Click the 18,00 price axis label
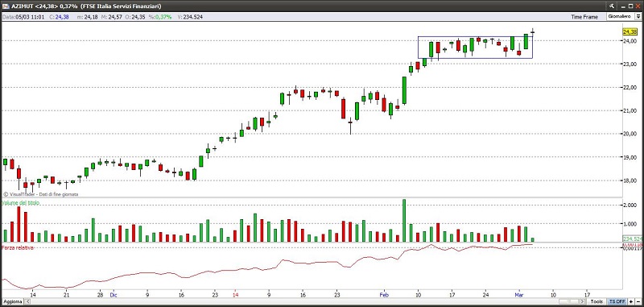Viewport: 644px width, 307px height. pyautogui.click(x=630, y=180)
